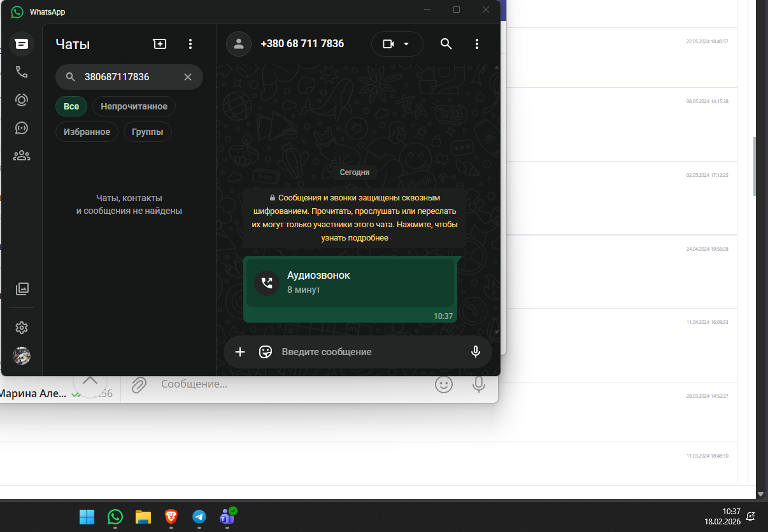Record a voice message with WhatsApp microphone

(x=476, y=352)
